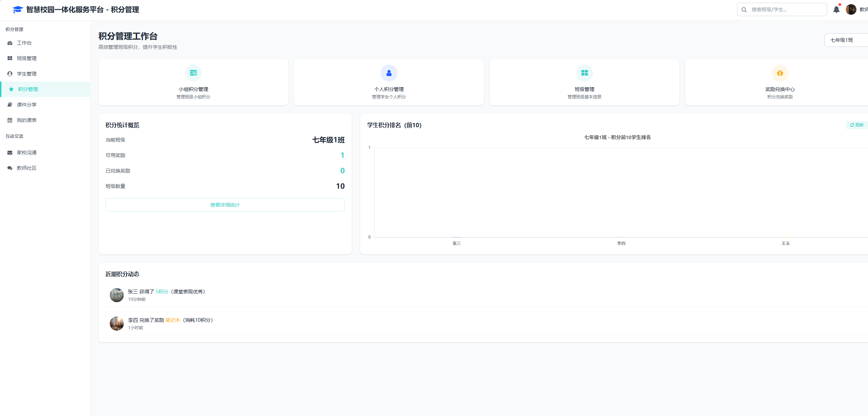Expand the search field for 班级/学生
The height and width of the screenshot is (416, 868).
781,9
